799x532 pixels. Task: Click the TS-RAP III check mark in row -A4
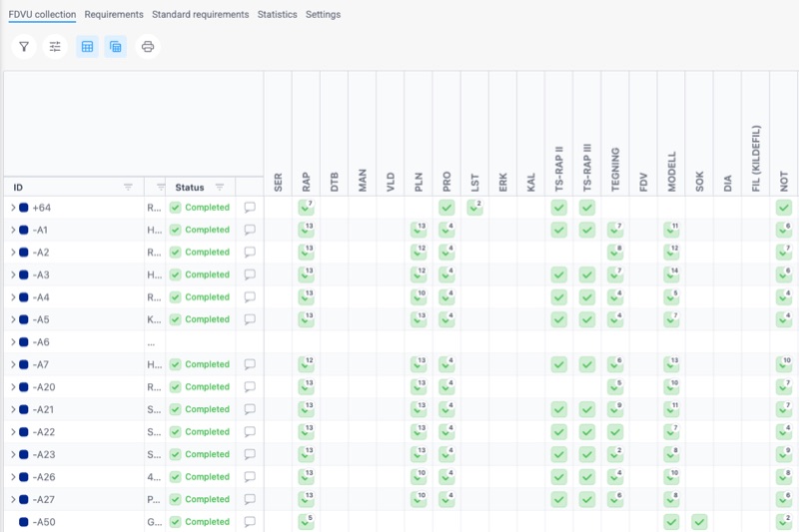[x=587, y=296]
